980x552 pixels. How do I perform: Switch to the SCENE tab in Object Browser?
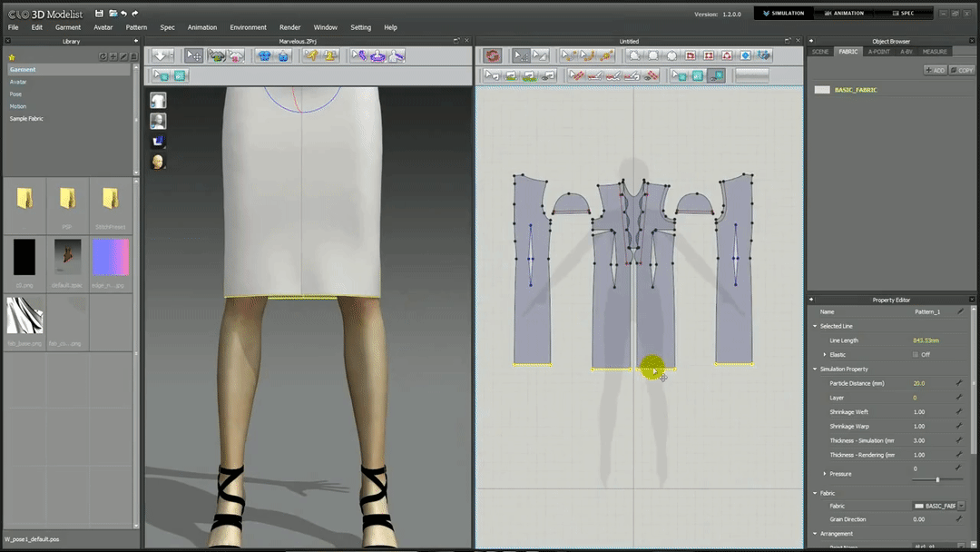click(820, 52)
